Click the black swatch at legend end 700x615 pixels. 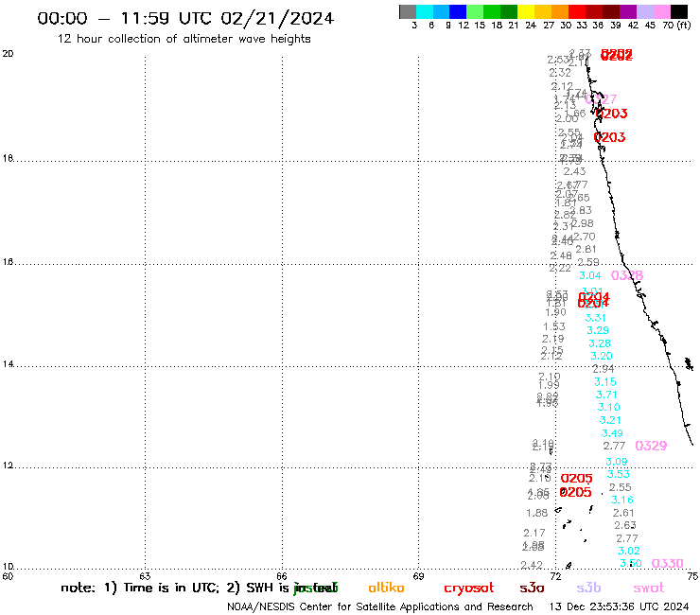pos(678,11)
